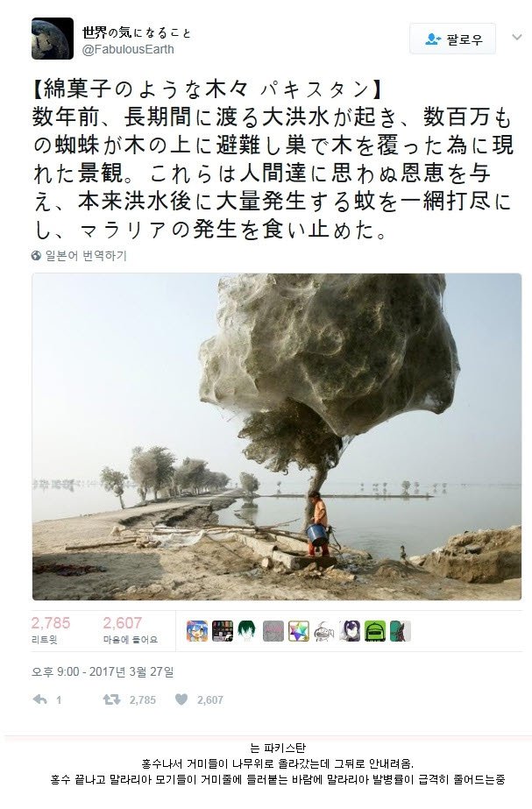Open first liker avatar with blue hair

pos(197,631)
